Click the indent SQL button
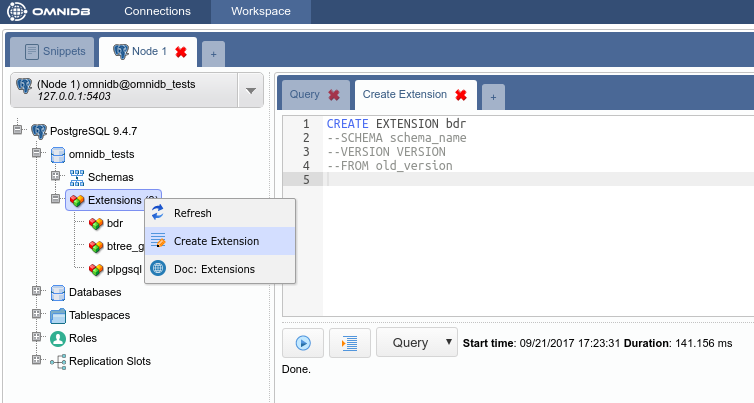Screen dimensions: 754x403 (x=350, y=343)
